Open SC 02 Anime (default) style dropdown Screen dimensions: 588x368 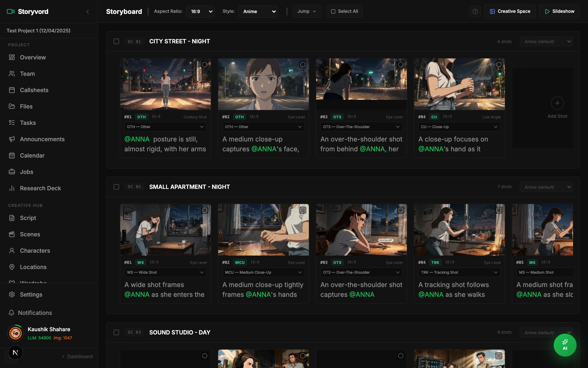tap(546, 187)
